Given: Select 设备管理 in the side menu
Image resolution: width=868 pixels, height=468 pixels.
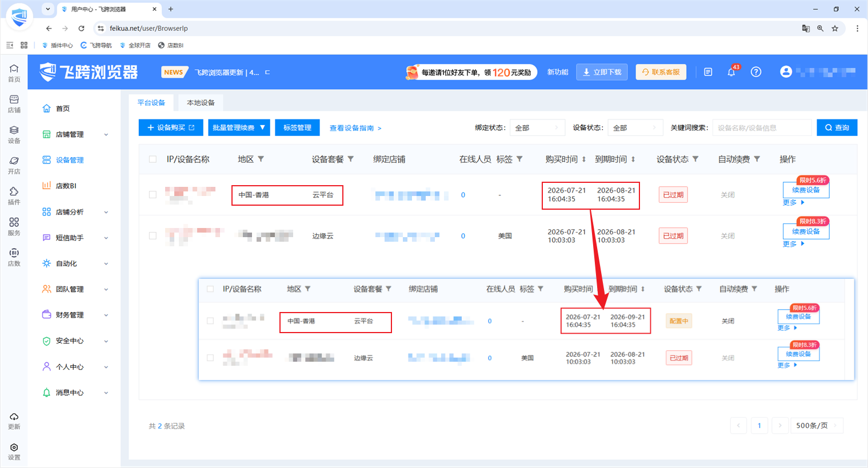Looking at the screenshot, I should pos(70,160).
